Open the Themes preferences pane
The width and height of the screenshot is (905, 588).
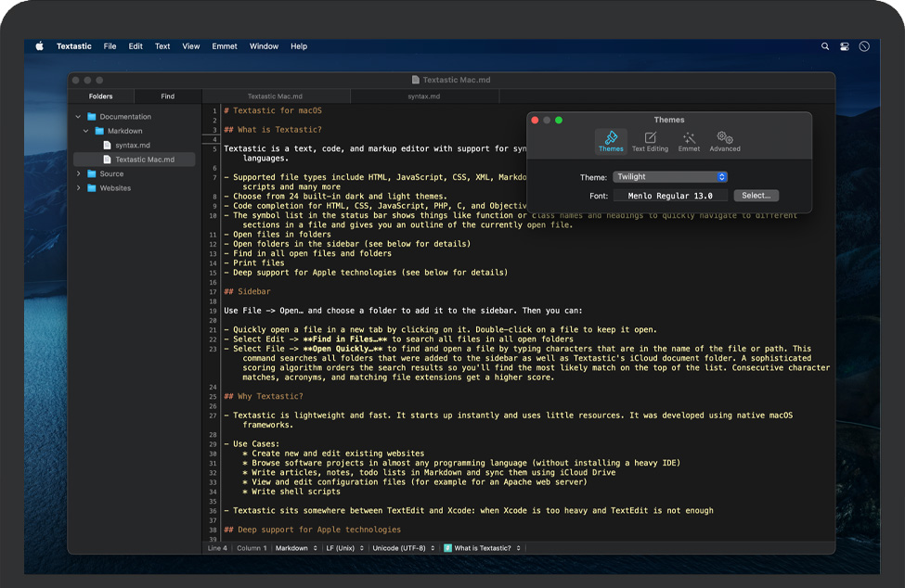tap(611, 142)
